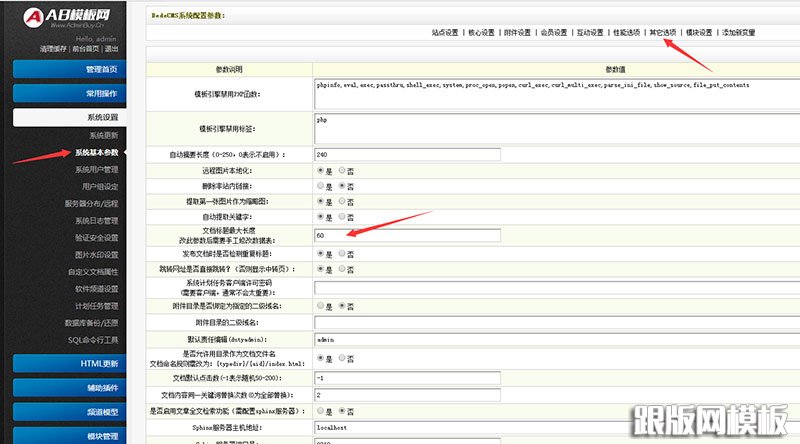Select 是 for 是否启用文章全文检索功能
This screenshot has height=444, width=800.
point(320,410)
